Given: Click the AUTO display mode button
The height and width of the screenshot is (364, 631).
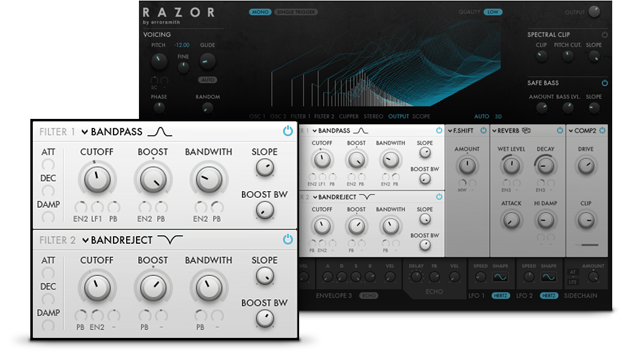Looking at the screenshot, I should tap(482, 116).
